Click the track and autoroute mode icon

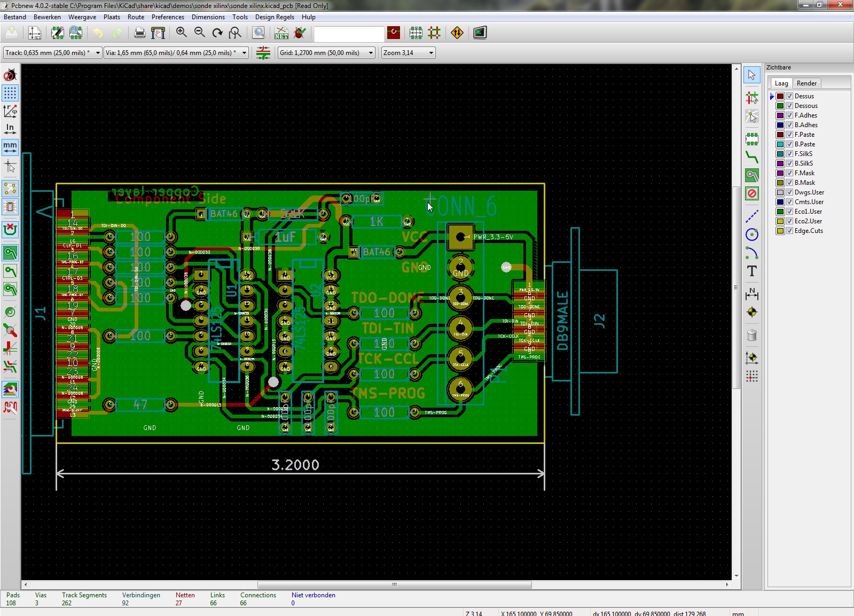(434, 33)
